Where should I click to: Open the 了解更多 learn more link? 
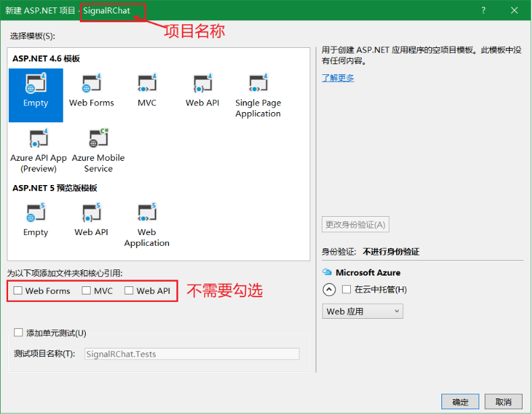pyautogui.click(x=338, y=78)
